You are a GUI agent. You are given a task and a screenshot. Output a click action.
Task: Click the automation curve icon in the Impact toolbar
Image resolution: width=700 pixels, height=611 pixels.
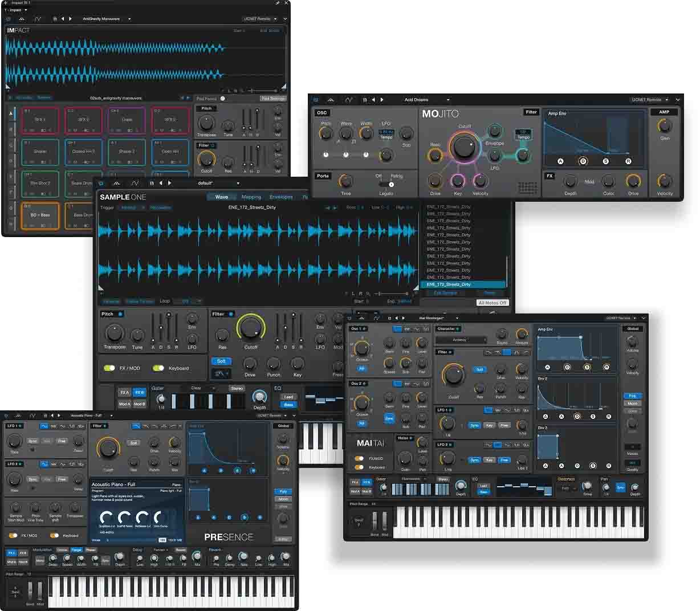pyautogui.click(x=38, y=19)
